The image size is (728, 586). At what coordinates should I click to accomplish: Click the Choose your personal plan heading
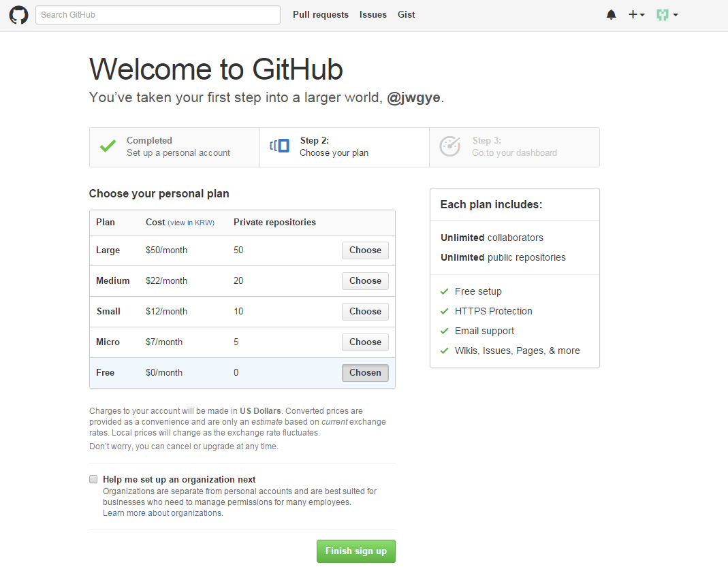[x=159, y=193]
